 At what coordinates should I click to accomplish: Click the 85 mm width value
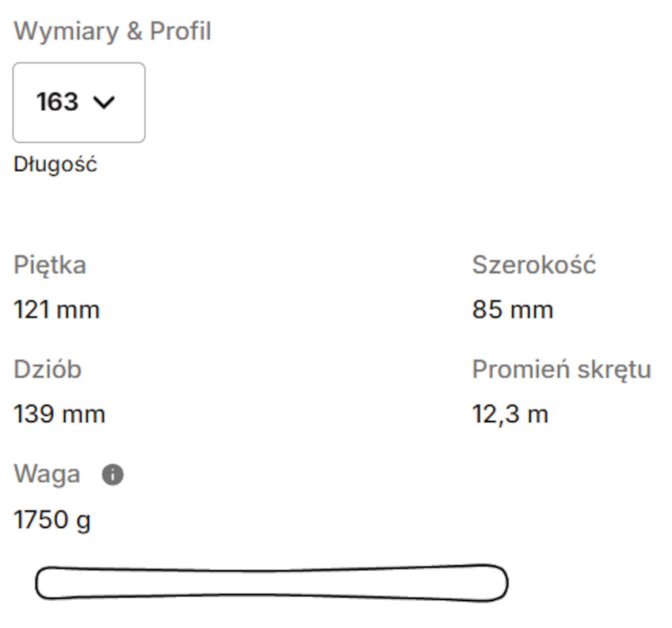pyautogui.click(x=512, y=309)
